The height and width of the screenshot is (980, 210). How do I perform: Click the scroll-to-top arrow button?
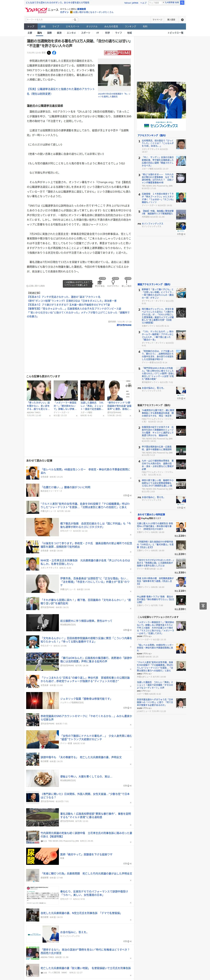point(203,606)
